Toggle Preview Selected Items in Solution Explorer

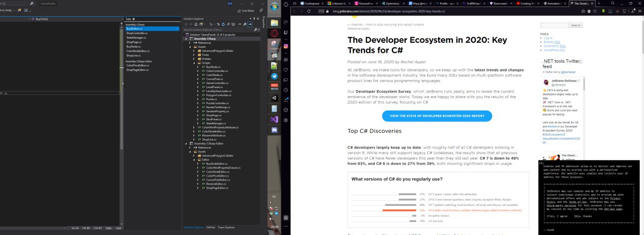(x=250, y=24)
